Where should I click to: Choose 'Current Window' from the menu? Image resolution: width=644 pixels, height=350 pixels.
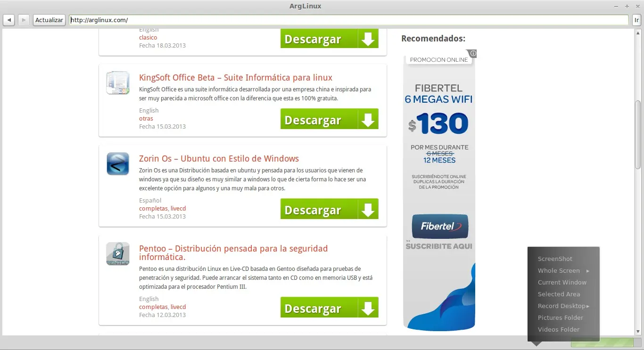tap(562, 283)
